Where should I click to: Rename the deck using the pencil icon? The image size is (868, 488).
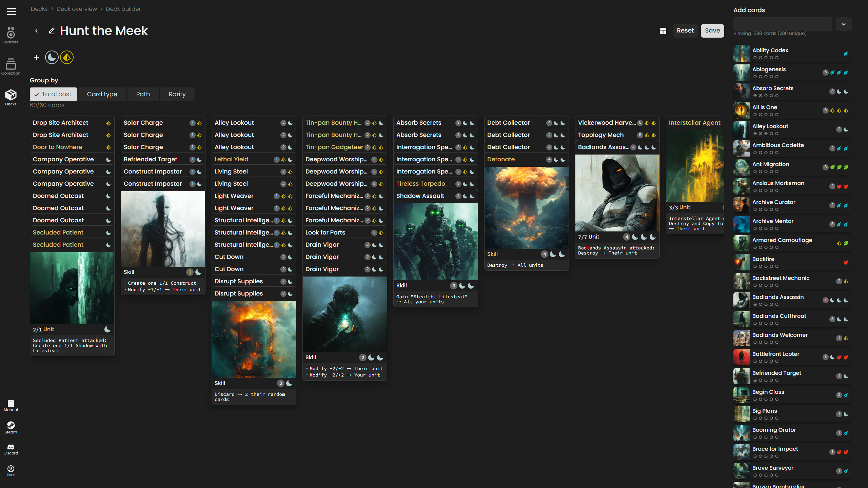[x=52, y=31]
